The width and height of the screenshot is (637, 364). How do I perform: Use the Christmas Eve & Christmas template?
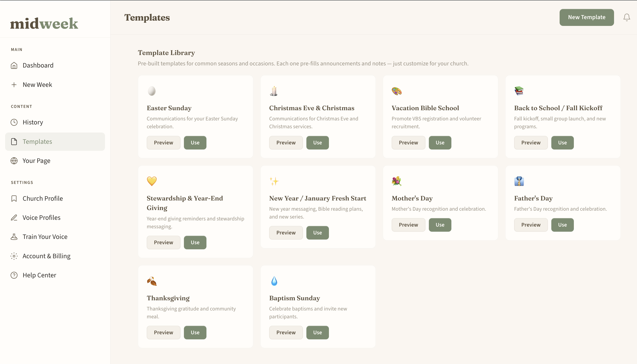coord(317,143)
